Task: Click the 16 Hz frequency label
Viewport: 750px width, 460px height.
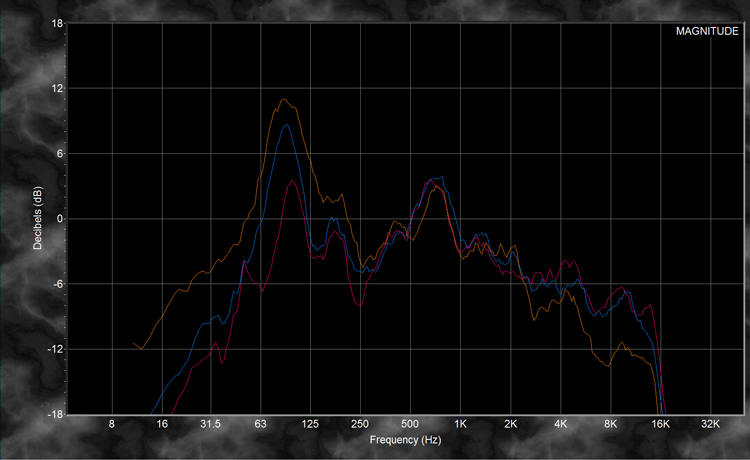Action: click(162, 424)
